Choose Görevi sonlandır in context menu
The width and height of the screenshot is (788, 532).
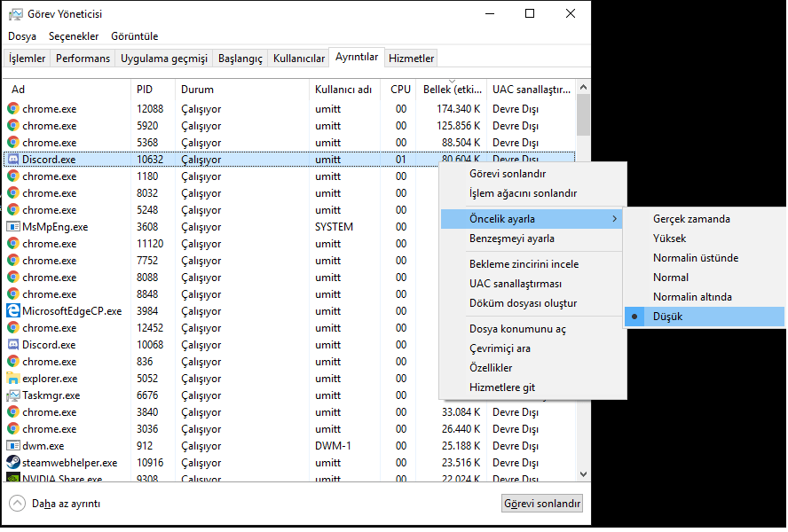[532, 174]
